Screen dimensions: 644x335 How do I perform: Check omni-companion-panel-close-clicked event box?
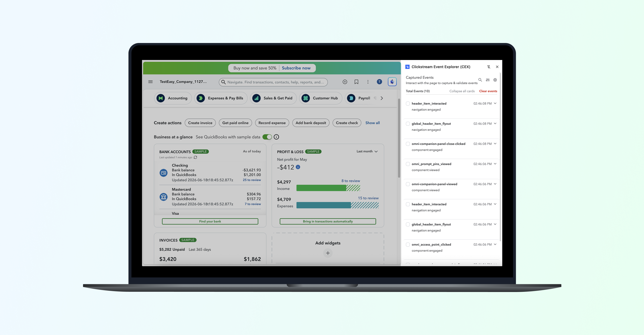coord(408,144)
